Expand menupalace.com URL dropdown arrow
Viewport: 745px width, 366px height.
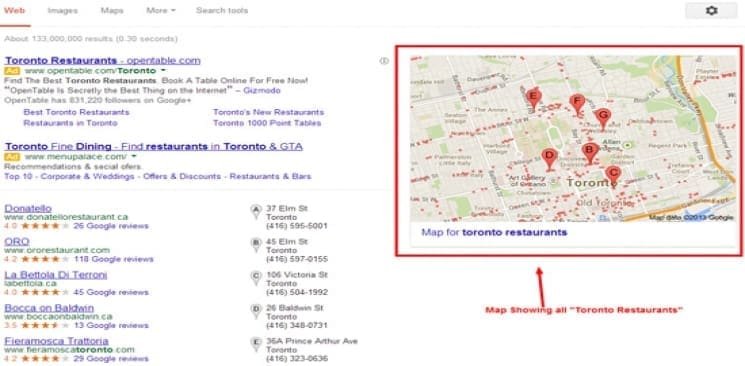[x=134, y=156]
